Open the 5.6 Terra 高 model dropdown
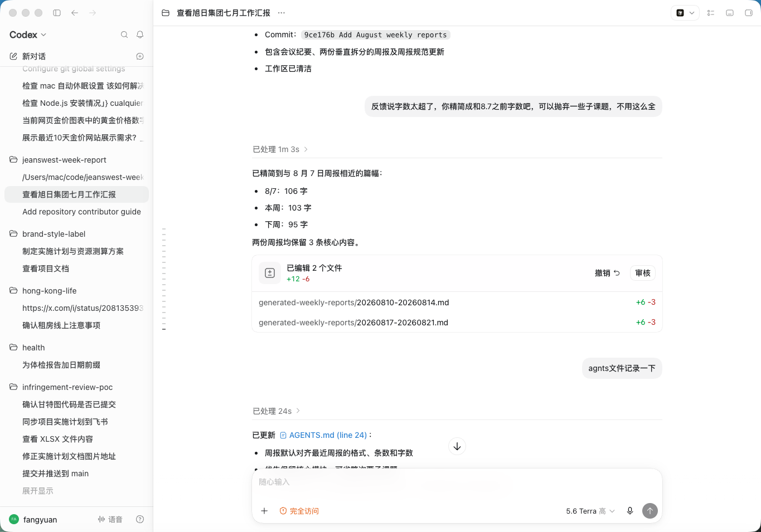761x532 pixels. [590, 511]
